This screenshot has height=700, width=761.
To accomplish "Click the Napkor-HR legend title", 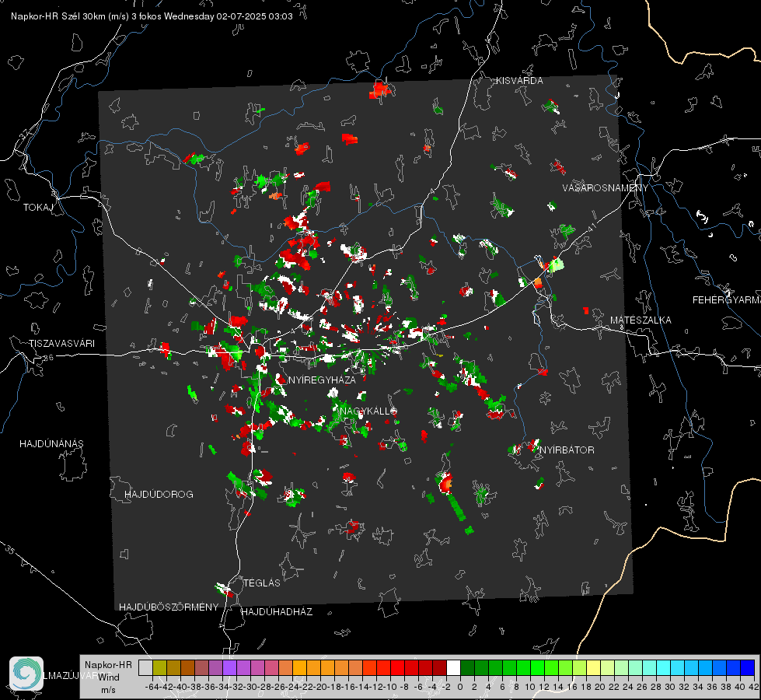I will (108, 665).
